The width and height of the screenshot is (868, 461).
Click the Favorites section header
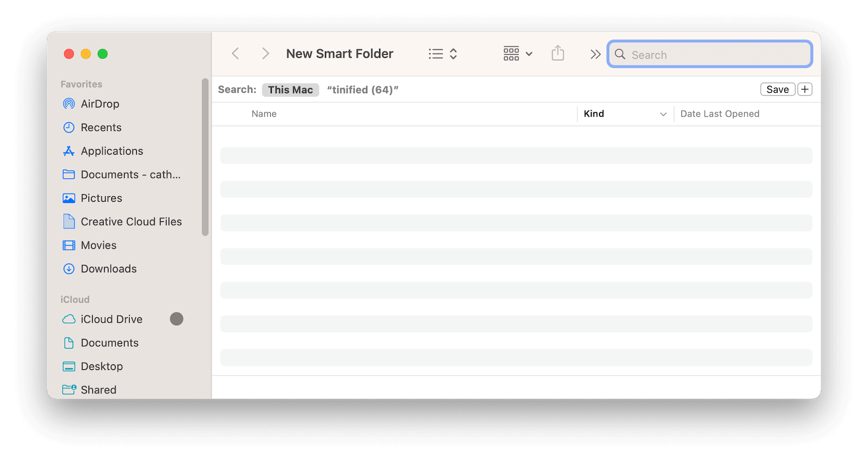click(x=81, y=84)
